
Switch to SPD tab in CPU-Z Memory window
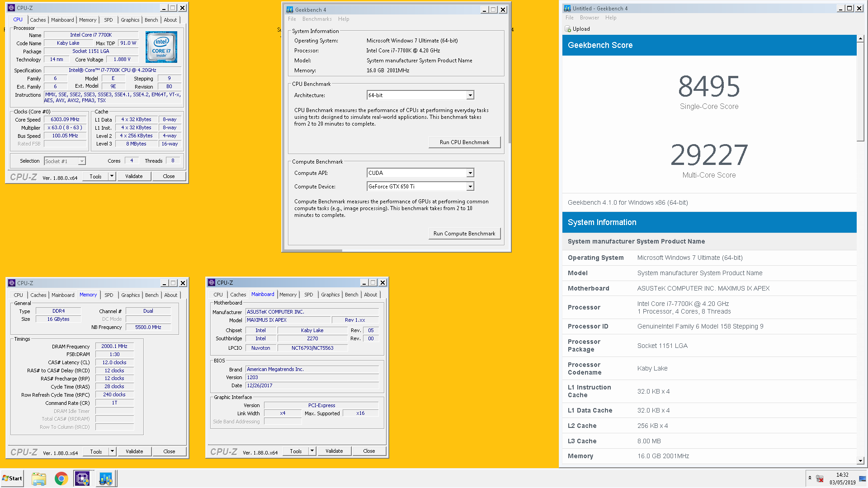point(109,295)
